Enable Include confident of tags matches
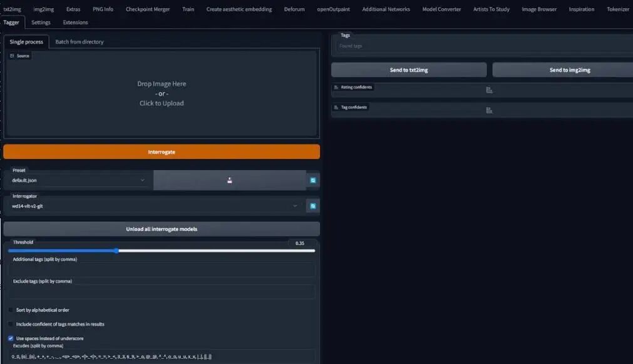The width and height of the screenshot is (633, 364). (11, 324)
